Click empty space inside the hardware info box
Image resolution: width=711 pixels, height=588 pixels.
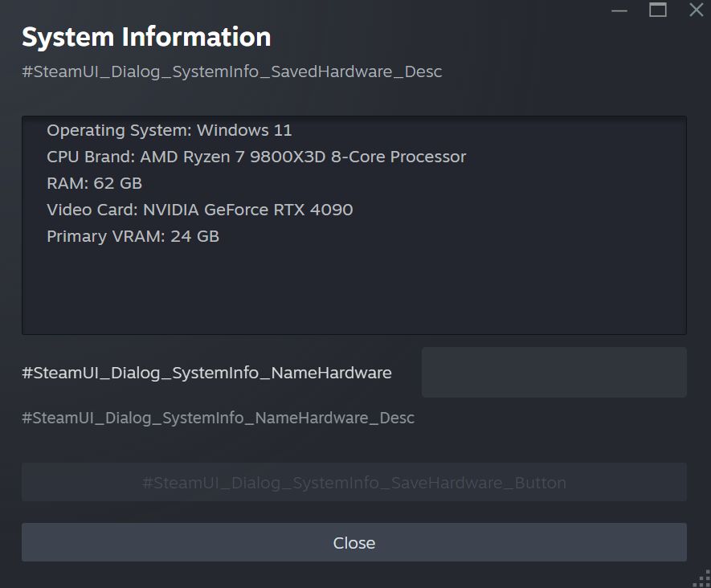coord(353,289)
